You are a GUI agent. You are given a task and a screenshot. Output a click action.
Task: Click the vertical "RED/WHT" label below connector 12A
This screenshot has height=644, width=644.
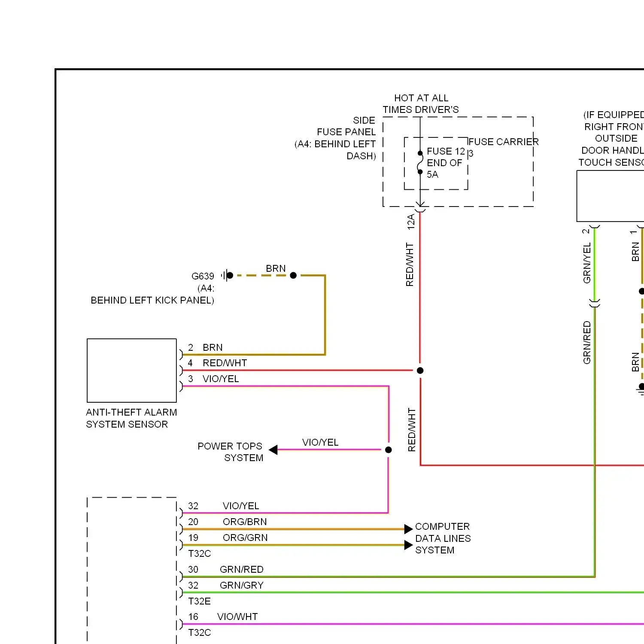(410, 264)
